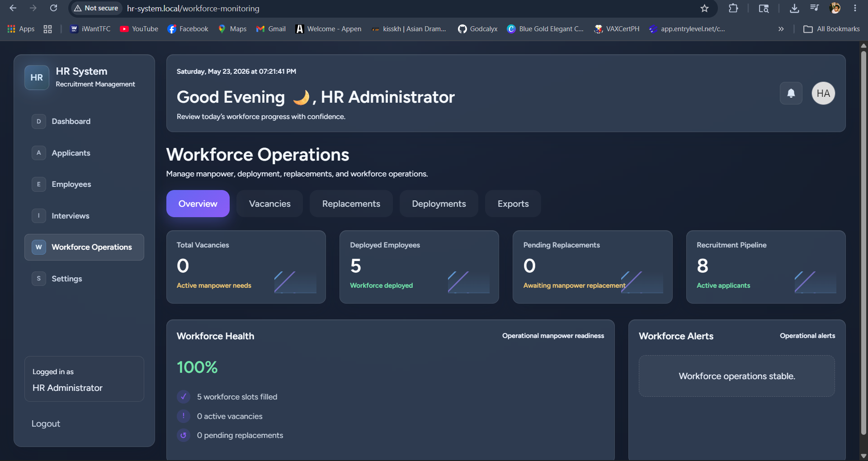Image resolution: width=868 pixels, height=461 pixels.
Task: Open the media control icon in toolbar
Action: point(814,8)
